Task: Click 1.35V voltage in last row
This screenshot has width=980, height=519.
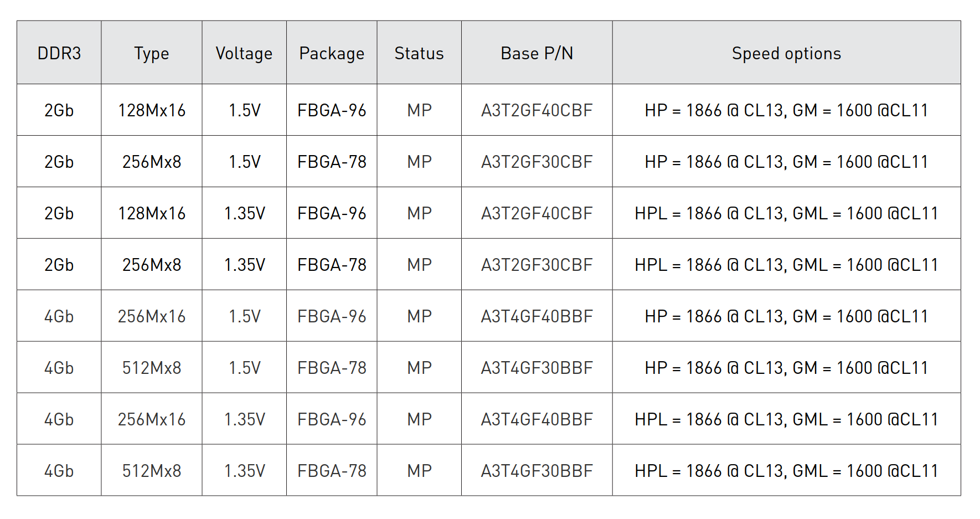Action: click(x=244, y=471)
